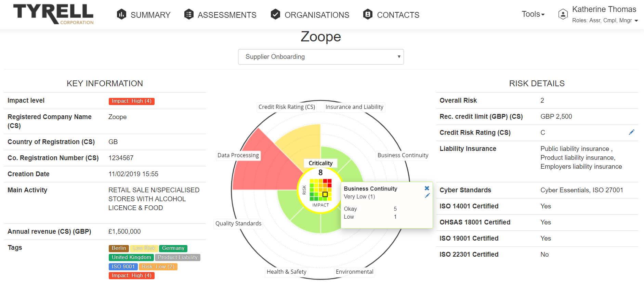Click the ISO 9001 tag
The height and width of the screenshot is (283, 644).
123,267
